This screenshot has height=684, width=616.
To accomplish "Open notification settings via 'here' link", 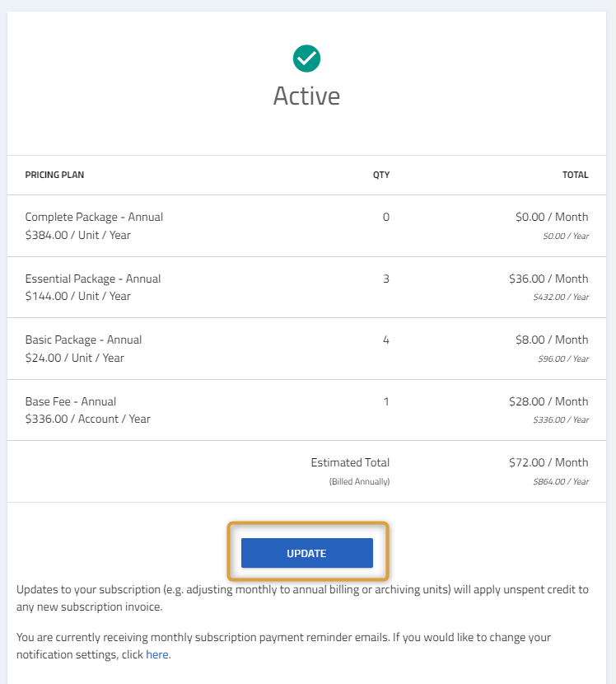I will tap(157, 654).
